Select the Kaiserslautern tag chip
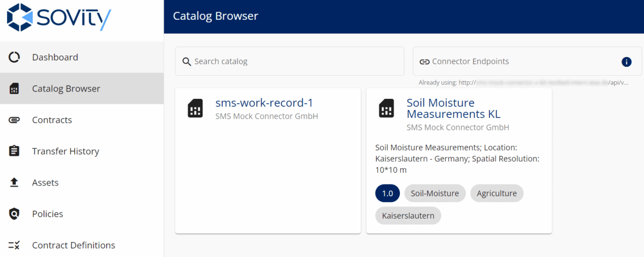Image resolution: width=644 pixels, height=257 pixels. pos(408,216)
